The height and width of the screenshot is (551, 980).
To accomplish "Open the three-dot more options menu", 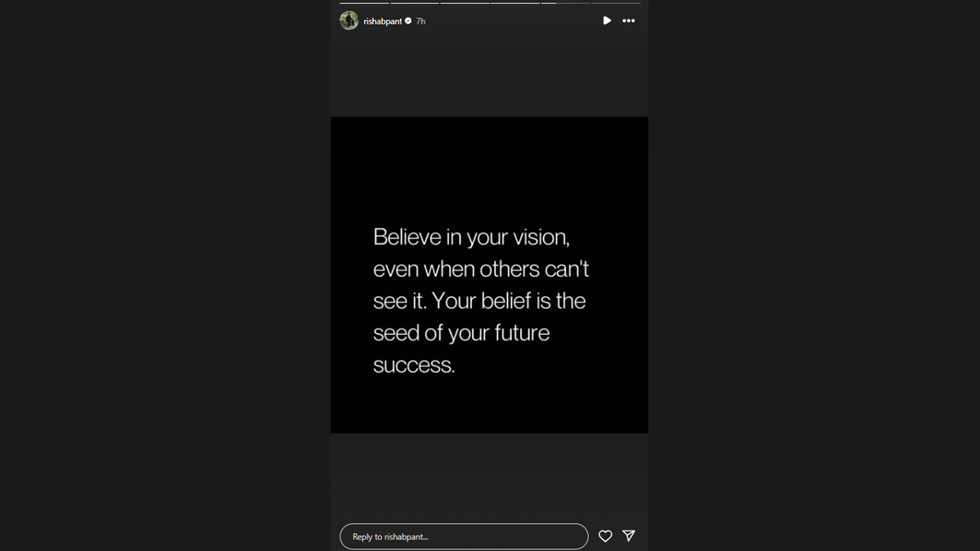I will tap(628, 20).
